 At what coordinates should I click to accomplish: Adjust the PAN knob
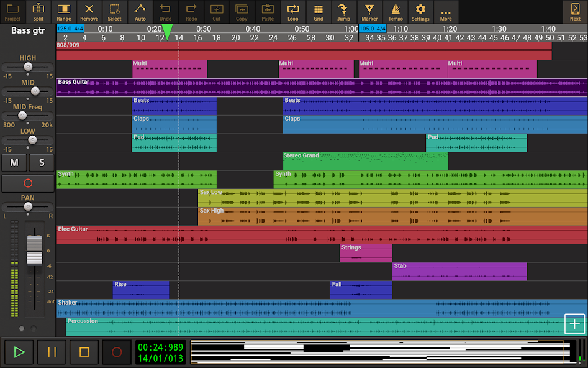click(27, 208)
